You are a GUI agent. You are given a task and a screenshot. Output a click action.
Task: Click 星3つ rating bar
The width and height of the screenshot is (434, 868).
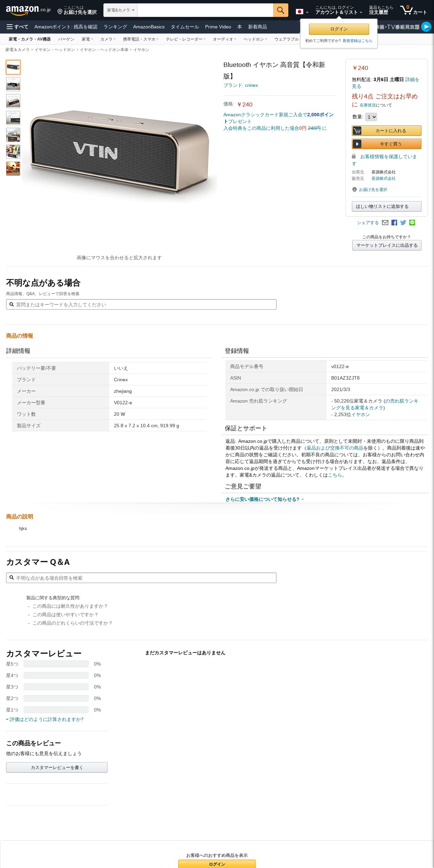tap(56, 687)
